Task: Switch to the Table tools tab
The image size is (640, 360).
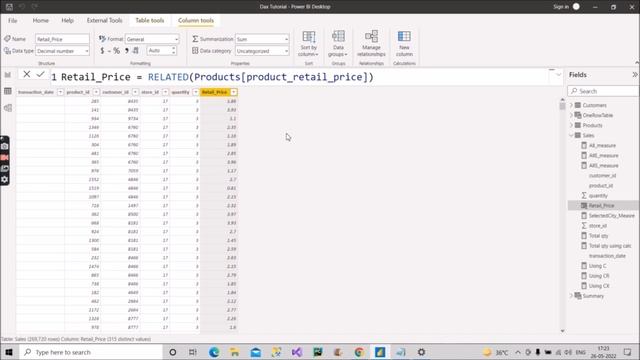Action: pyautogui.click(x=150, y=20)
